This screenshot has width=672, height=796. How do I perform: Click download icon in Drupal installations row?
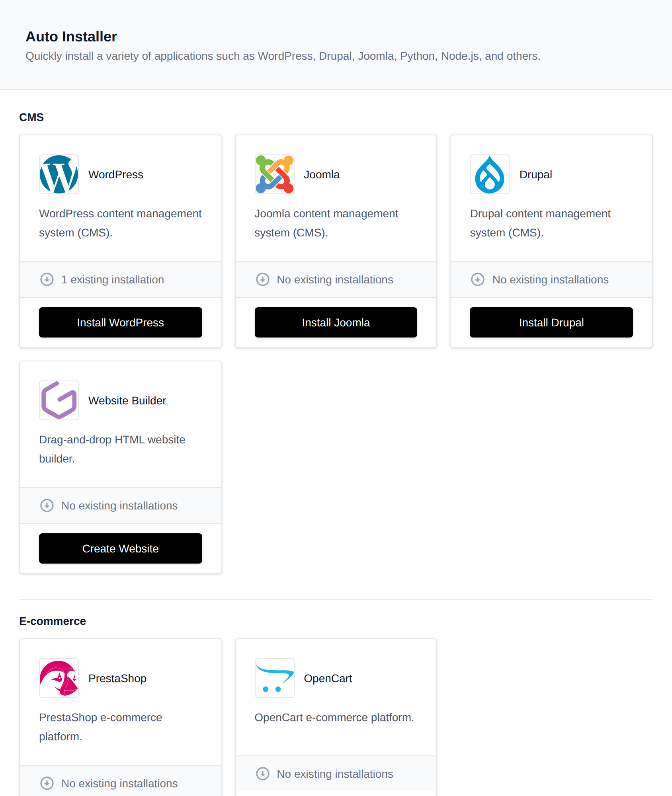(478, 279)
